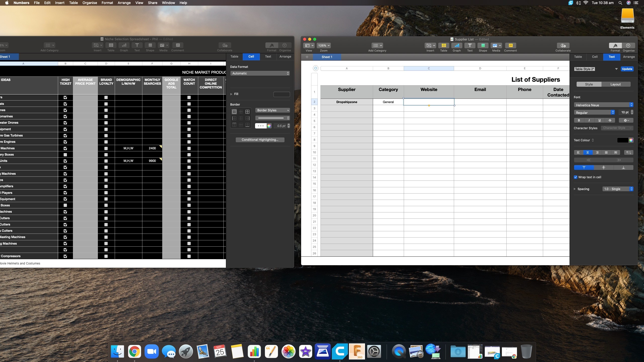Apply strikethrough to selected text
Screen dimensions: 644x362
coord(610,120)
